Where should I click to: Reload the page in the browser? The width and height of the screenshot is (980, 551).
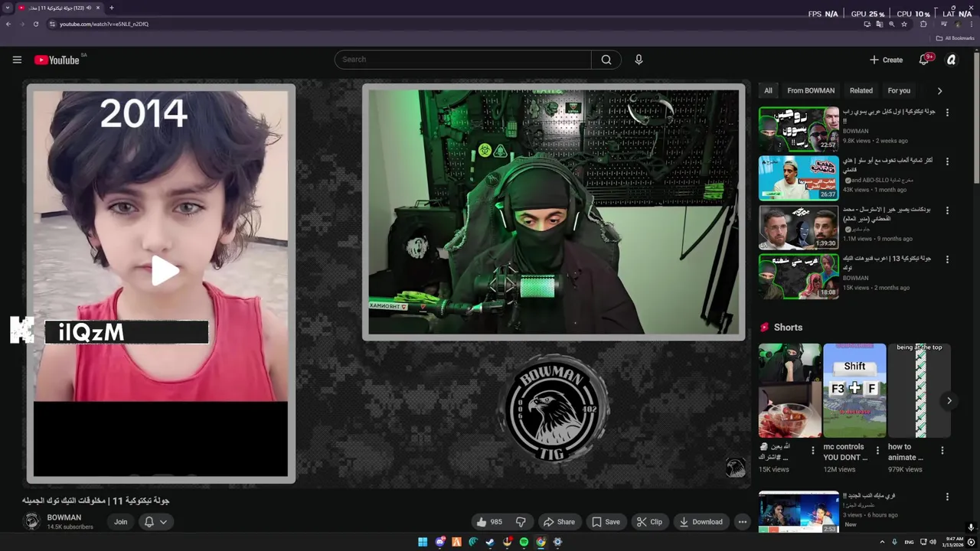[x=35, y=24]
